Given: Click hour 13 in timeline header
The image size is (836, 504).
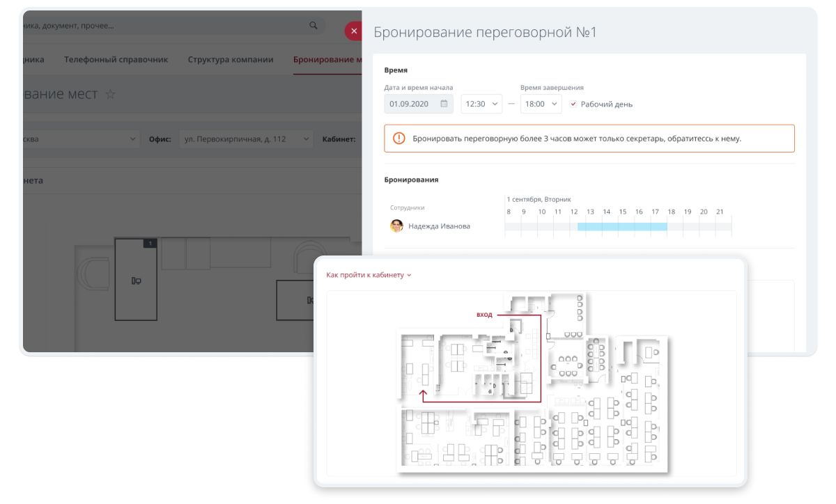Looking at the screenshot, I should pyautogui.click(x=590, y=212).
